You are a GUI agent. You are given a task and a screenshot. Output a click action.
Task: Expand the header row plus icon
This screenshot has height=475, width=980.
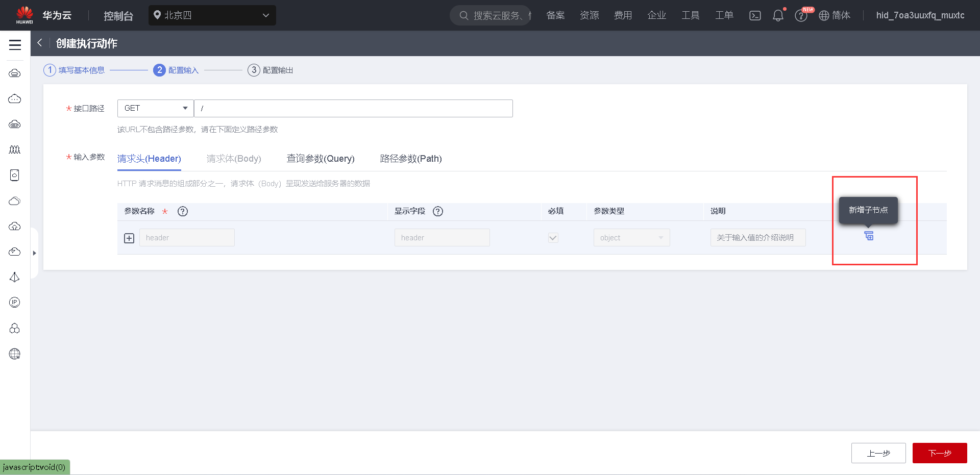(129, 238)
